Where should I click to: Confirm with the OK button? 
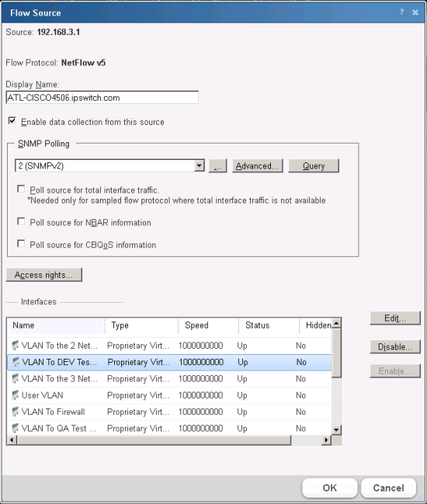330,488
